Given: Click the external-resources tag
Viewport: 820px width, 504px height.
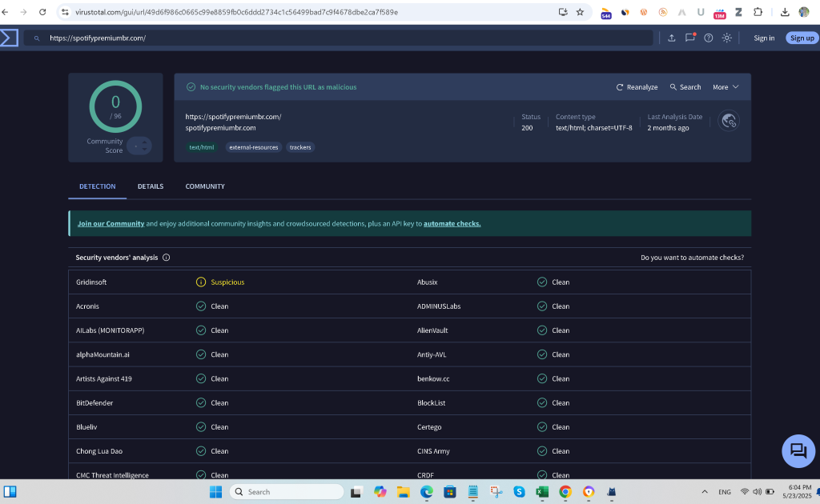Looking at the screenshot, I should click(253, 147).
